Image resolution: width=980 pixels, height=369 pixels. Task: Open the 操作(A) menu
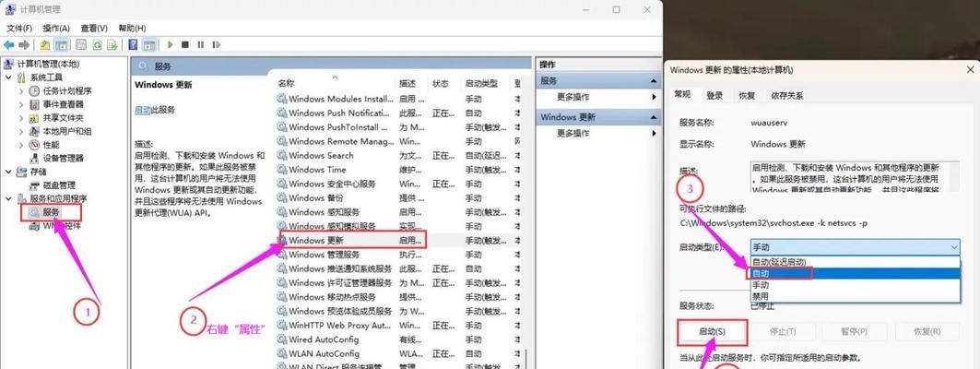coord(56,29)
